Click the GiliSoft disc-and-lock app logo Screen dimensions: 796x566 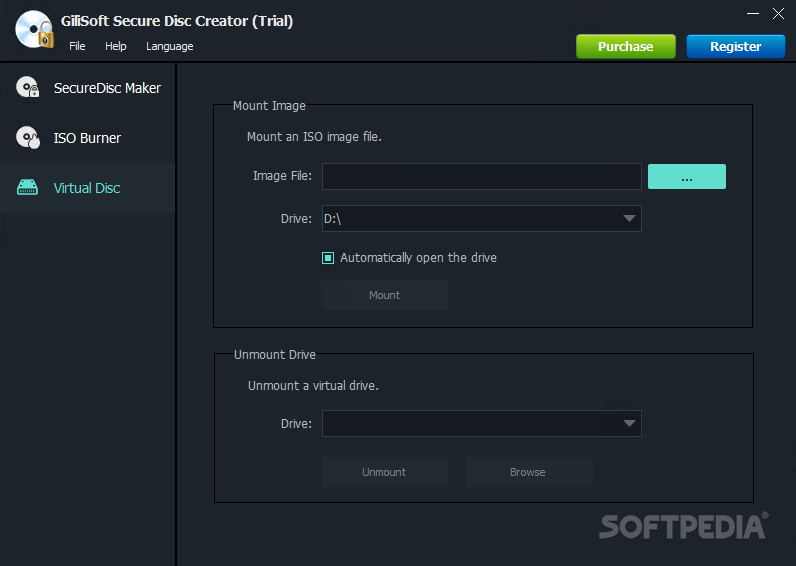[35, 29]
